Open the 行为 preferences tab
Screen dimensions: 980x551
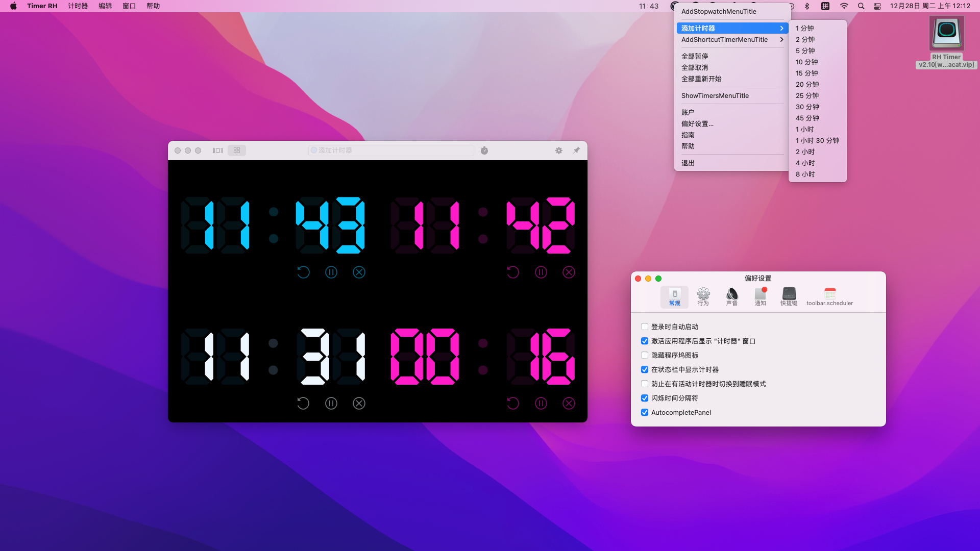pos(703,297)
